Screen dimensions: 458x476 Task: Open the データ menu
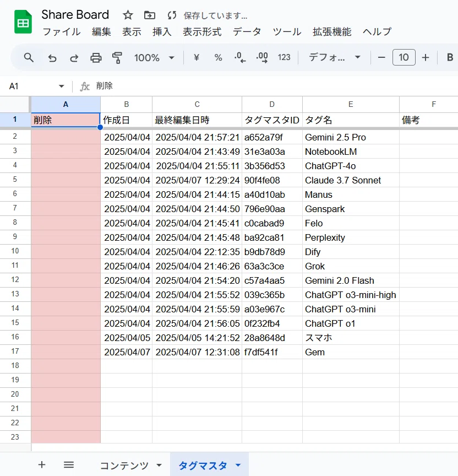(x=247, y=31)
